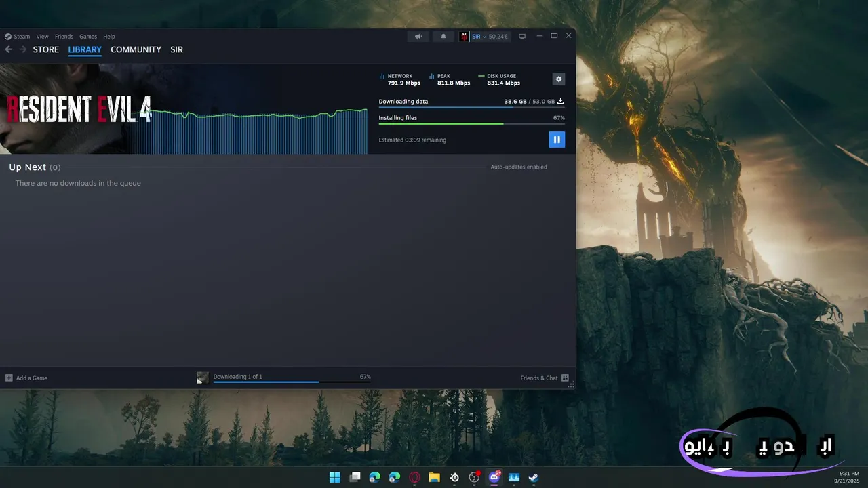Image resolution: width=868 pixels, height=488 pixels.
Task: Go to the STORE tab
Action: 46,49
